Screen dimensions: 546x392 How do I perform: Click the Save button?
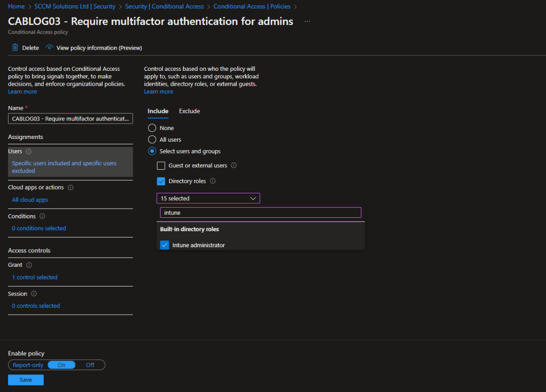point(26,380)
